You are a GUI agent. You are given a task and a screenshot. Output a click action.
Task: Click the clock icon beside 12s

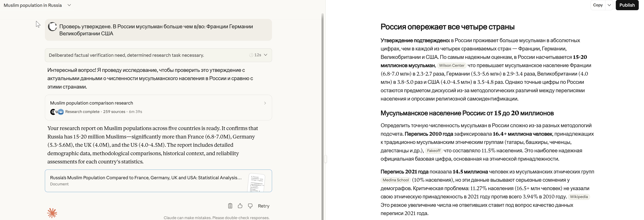251,55
